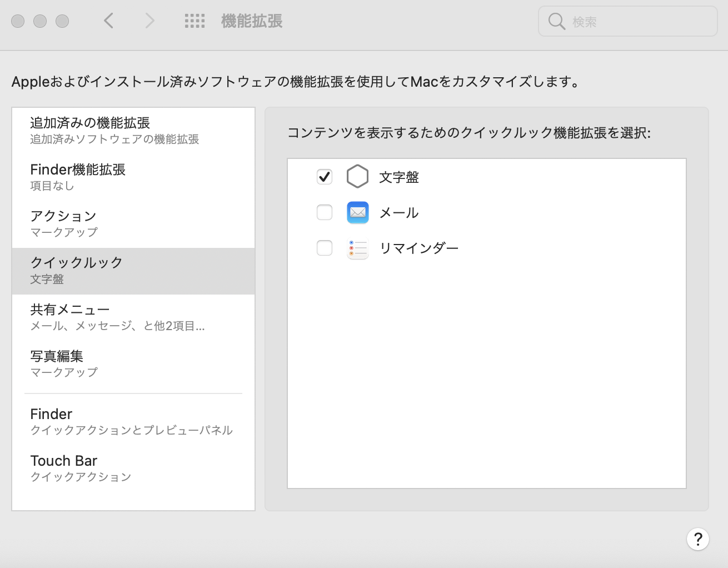The height and width of the screenshot is (568, 728).
Task: Click the リマインダー app icon
Action: [357, 248]
